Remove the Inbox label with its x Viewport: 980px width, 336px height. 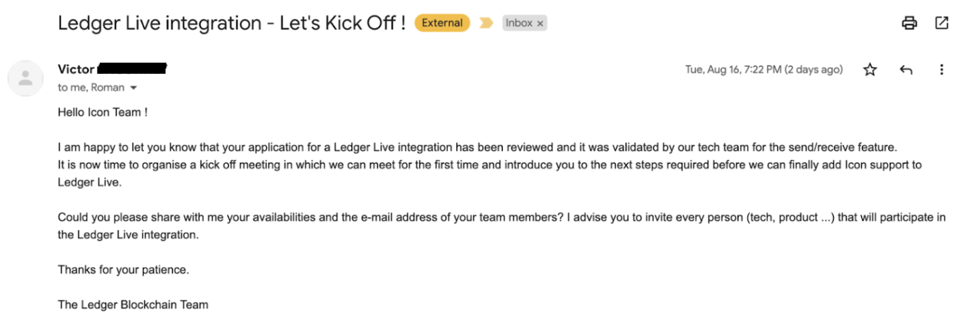(x=540, y=24)
